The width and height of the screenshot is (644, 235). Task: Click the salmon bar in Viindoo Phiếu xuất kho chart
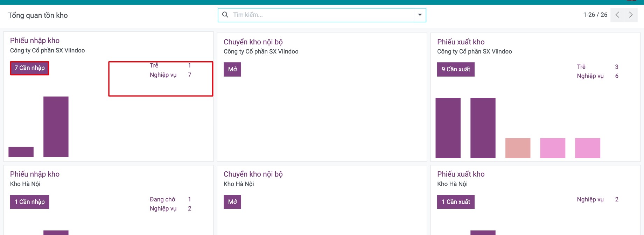[x=518, y=148]
